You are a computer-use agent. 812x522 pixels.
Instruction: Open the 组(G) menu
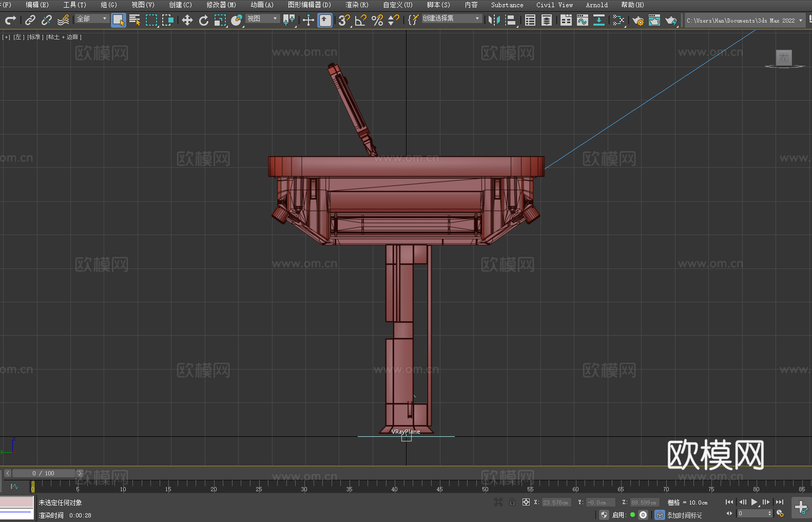(109, 5)
